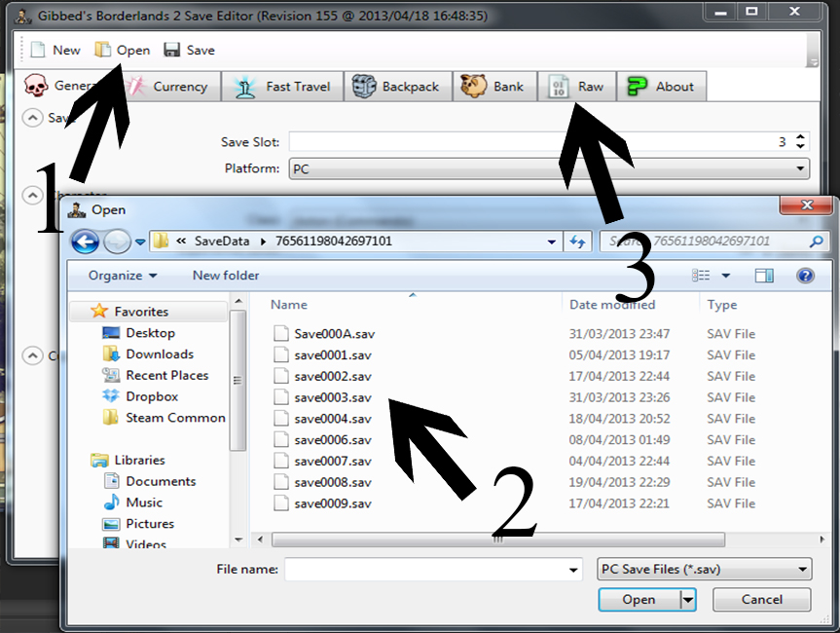Click the search magnifier icon
This screenshot has width=840, height=633.
click(817, 242)
